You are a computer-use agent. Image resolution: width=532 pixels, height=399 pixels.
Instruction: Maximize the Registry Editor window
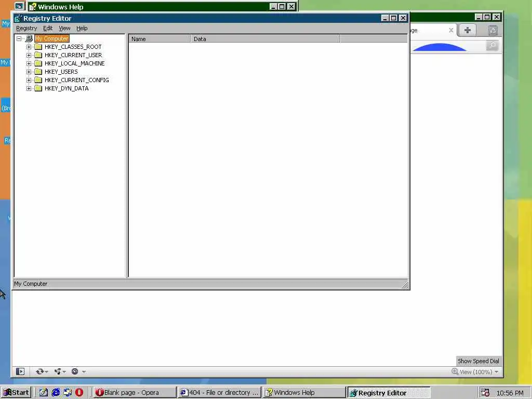394,18
